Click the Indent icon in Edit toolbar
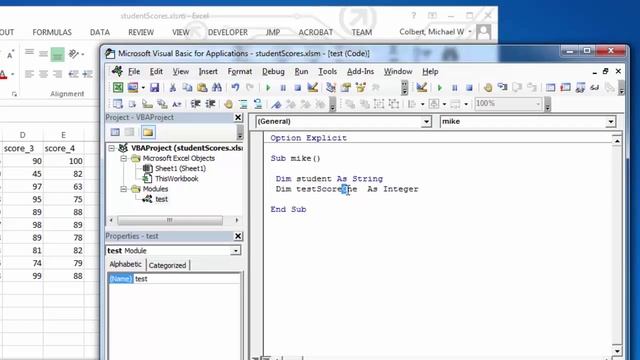Image resolution: width=640 pixels, height=360 pixels. point(196,104)
